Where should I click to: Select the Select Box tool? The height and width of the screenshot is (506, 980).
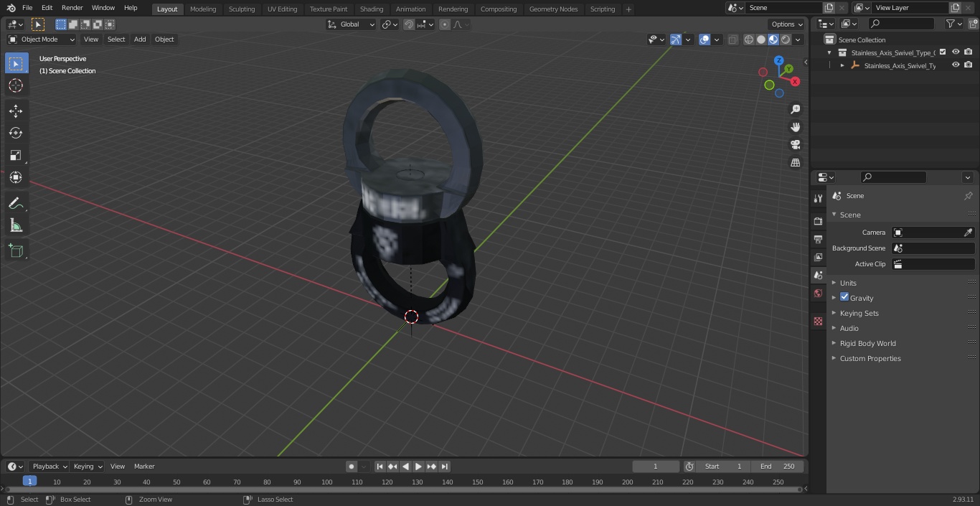coord(16,63)
